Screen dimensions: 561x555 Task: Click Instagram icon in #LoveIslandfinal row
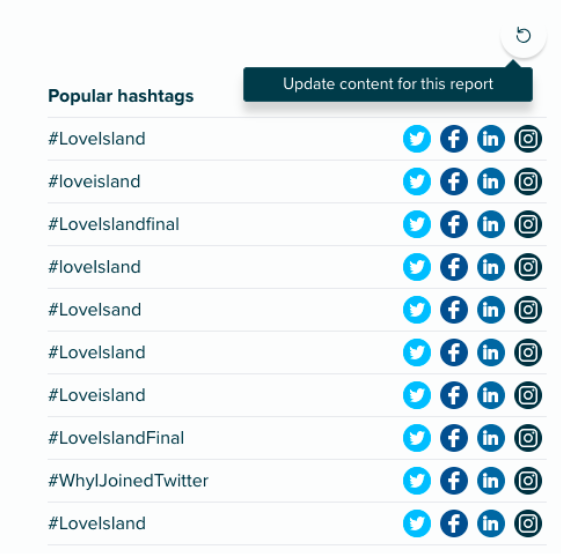tap(528, 224)
